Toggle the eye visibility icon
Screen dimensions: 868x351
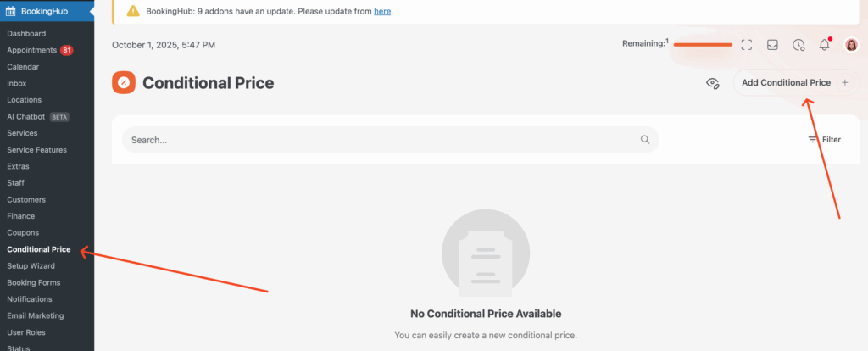click(x=713, y=83)
